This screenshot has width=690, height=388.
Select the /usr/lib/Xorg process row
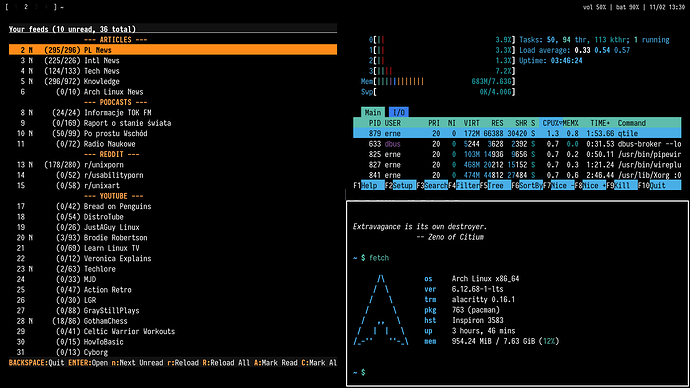pos(517,175)
